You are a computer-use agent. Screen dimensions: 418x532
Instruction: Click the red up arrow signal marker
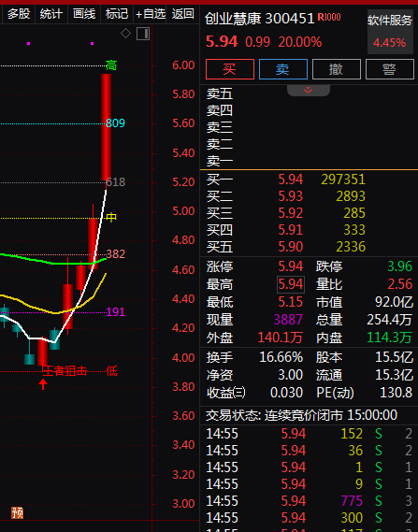point(43,384)
